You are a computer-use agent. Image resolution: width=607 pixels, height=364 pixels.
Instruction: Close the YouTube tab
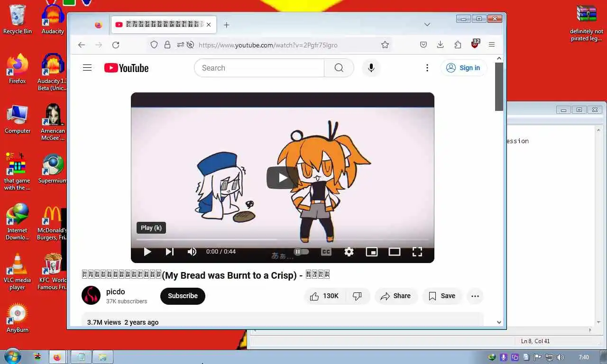coord(209,25)
